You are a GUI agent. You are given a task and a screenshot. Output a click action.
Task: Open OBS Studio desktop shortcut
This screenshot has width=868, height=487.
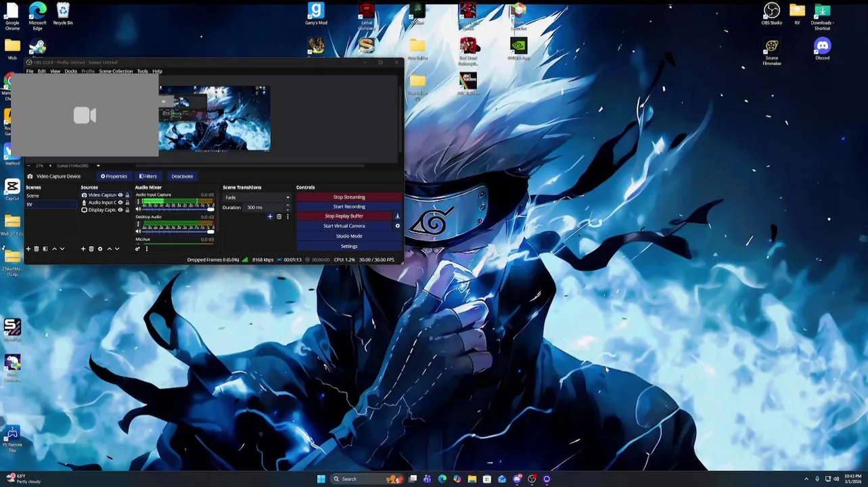(x=772, y=14)
